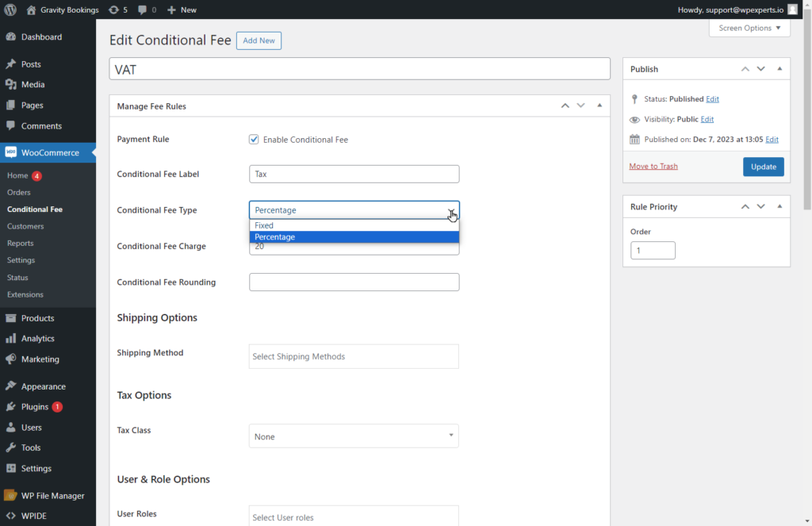
Task: Click the updates icon showing 5
Action: (113, 10)
